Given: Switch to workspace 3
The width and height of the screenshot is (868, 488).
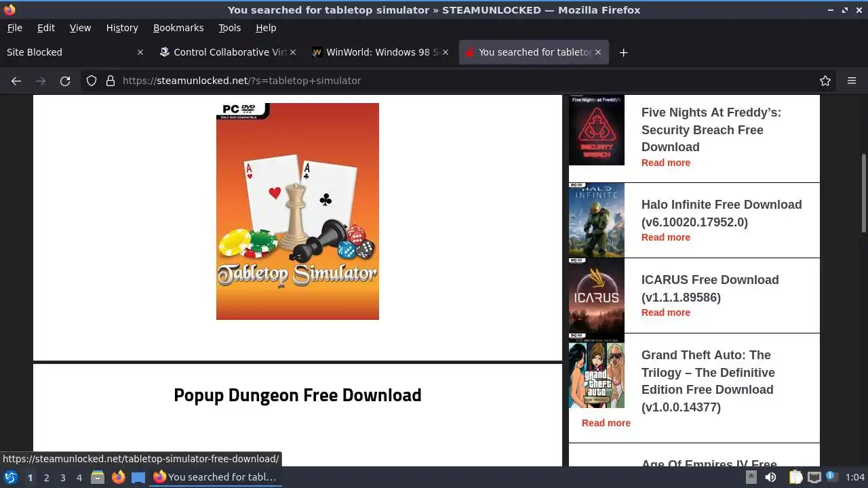Looking at the screenshot, I should tap(62, 477).
